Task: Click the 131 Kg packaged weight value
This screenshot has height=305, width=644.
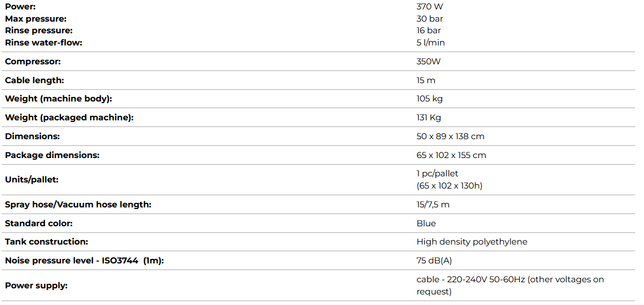Action: pos(429,118)
